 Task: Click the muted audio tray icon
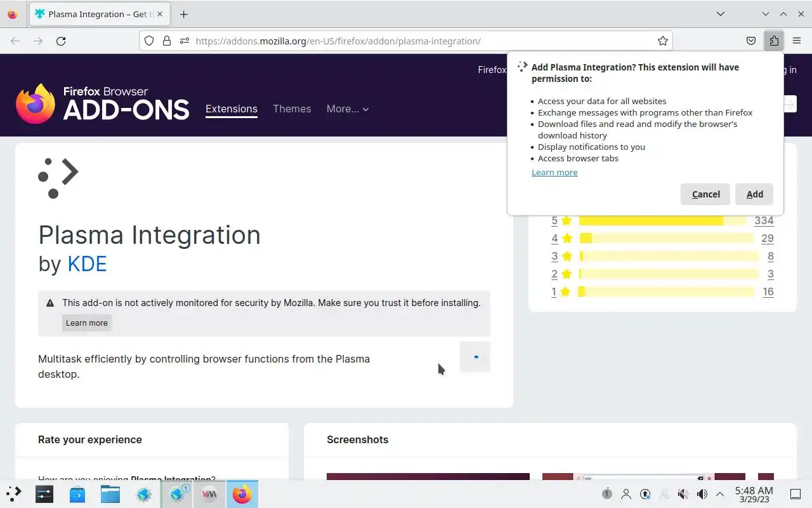click(x=683, y=493)
